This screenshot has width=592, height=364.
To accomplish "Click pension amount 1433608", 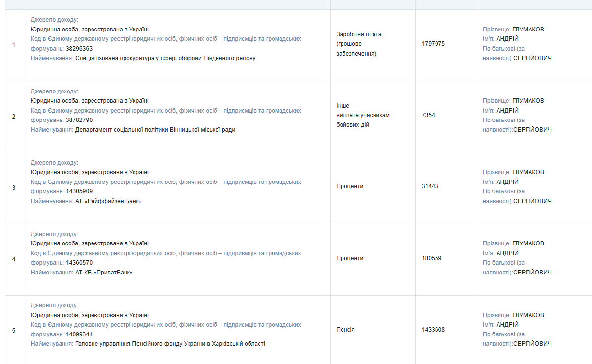I will [x=433, y=330].
